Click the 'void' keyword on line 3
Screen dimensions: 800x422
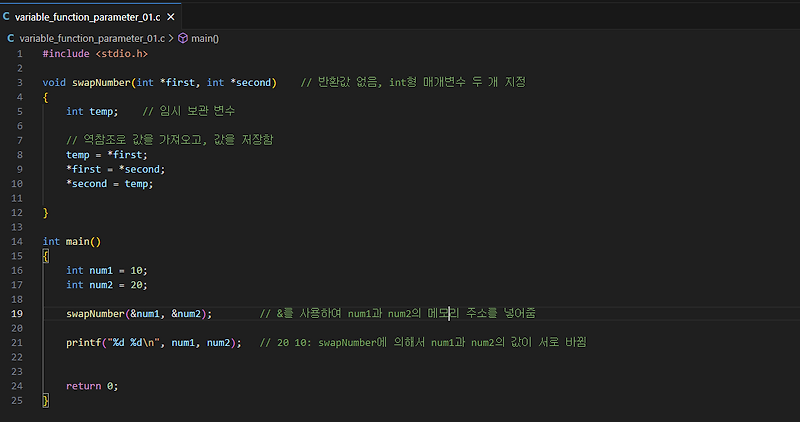click(54, 83)
